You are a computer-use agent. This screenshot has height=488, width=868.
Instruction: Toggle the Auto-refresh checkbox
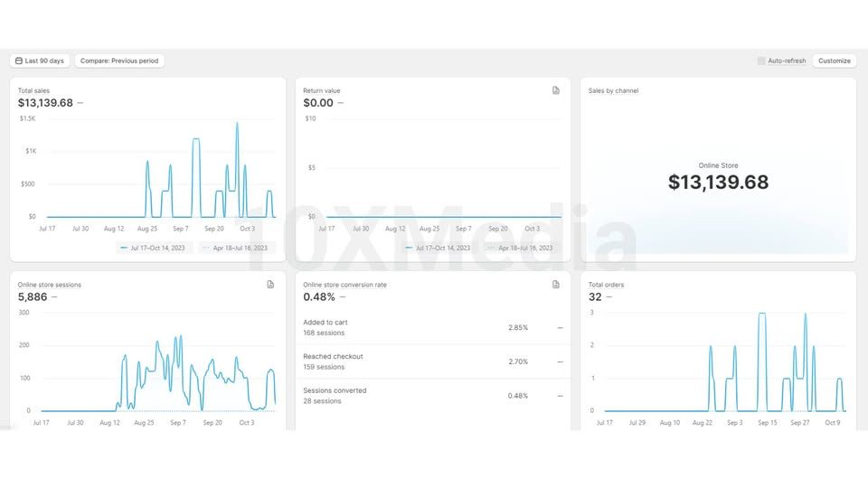coord(761,61)
